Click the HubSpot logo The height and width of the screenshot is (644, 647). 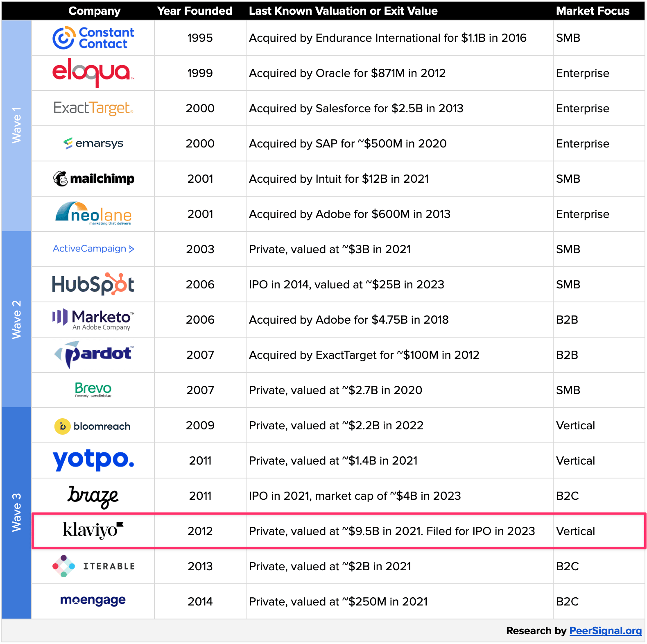pyautogui.click(x=93, y=284)
